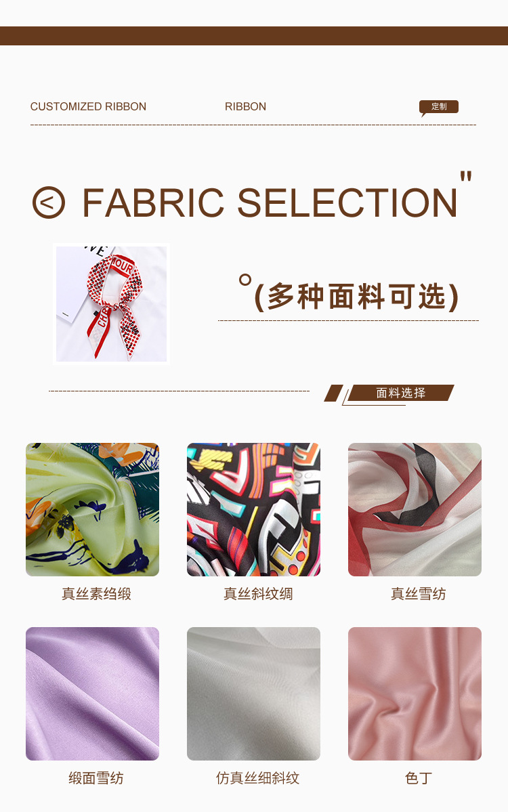Click the 真丝斜纹绸 label

coord(258,593)
